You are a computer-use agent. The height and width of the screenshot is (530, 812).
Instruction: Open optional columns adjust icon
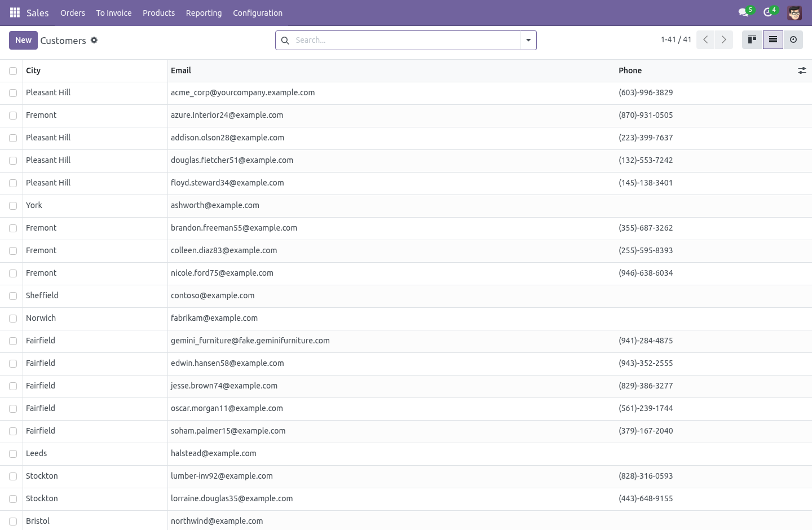[x=802, y=70]
